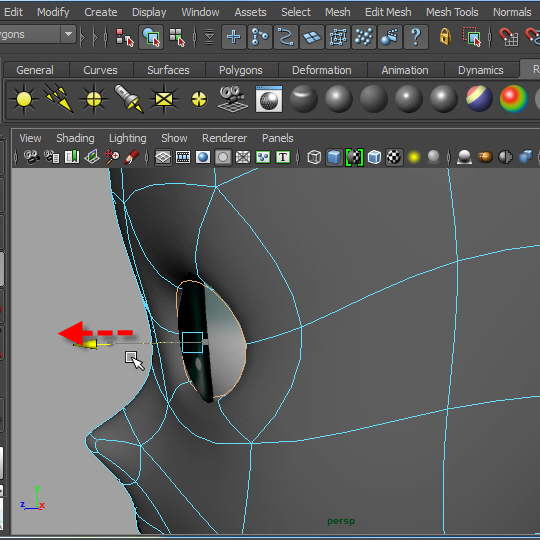Switch to the Animation shelf tab
This screenshot has width=540, height=540.
pyautogui.click(x=405, y=70)
